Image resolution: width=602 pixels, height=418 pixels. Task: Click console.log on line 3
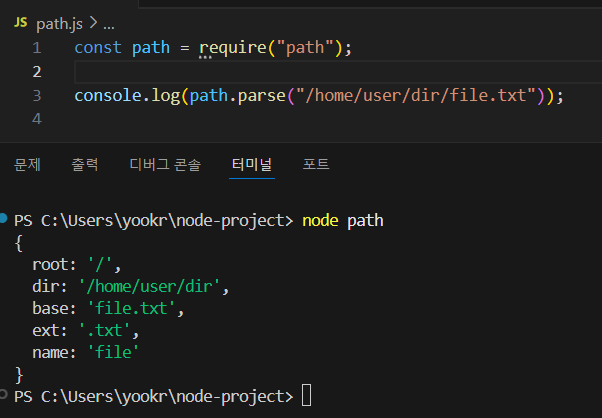127,96
